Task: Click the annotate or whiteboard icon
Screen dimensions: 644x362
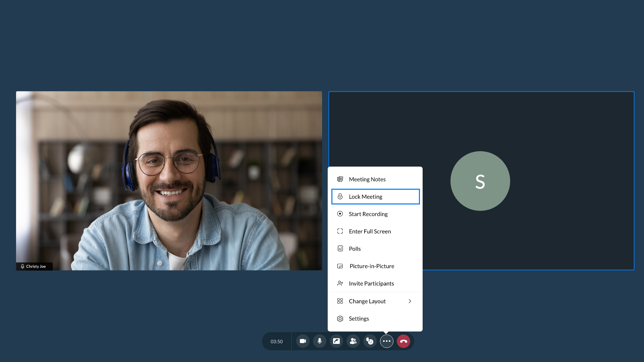Action: (336, 341)
